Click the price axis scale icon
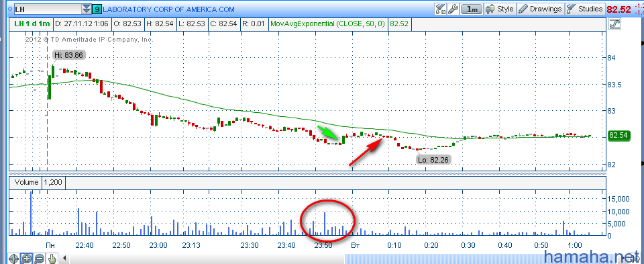This screenshot has width=644, height=264. pos(615,24)
